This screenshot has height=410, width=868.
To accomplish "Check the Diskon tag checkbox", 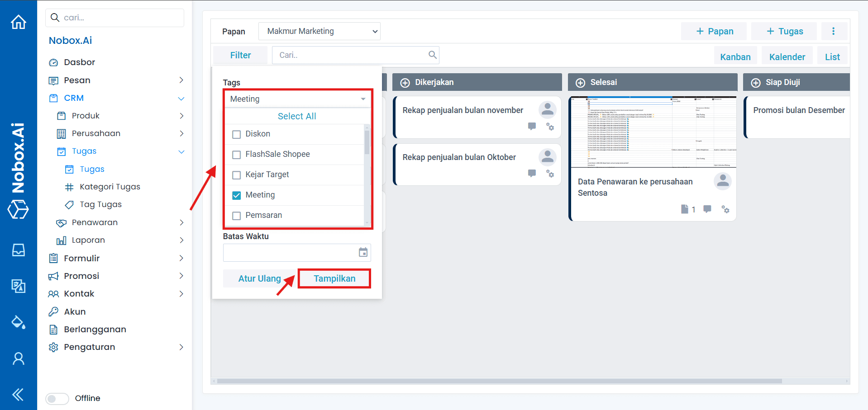I will point(236,134).
